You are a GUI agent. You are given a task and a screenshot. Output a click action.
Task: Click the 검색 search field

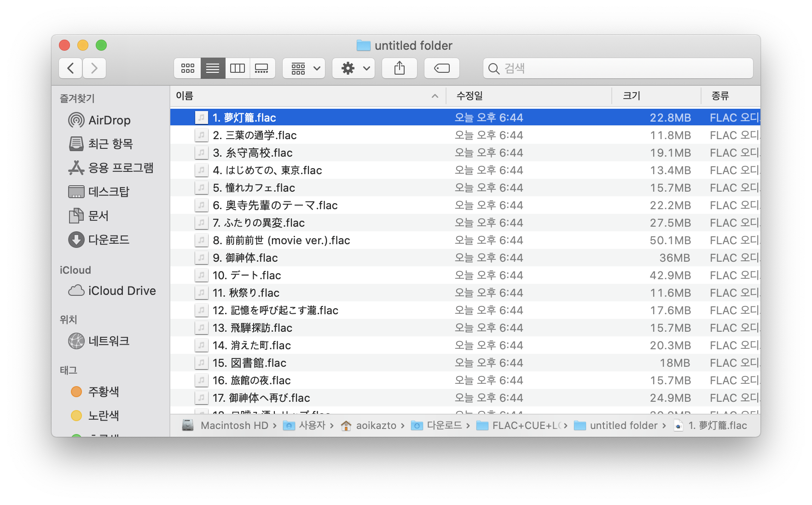pos(618,68)
